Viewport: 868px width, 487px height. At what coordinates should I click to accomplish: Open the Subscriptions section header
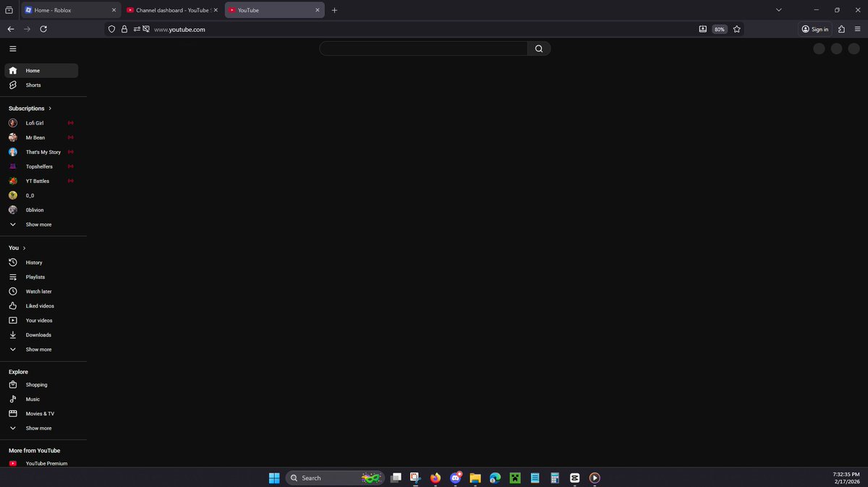click(30, 108)
